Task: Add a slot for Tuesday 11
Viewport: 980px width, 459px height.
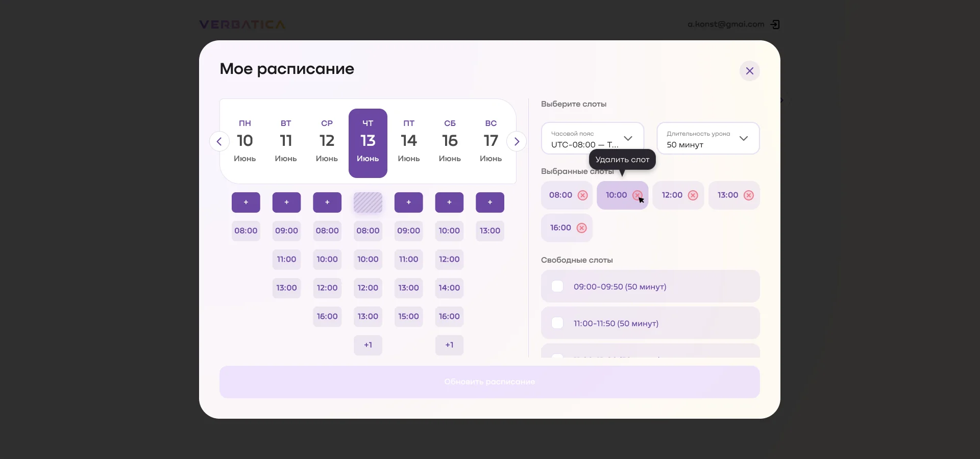Action: [286, 202]
